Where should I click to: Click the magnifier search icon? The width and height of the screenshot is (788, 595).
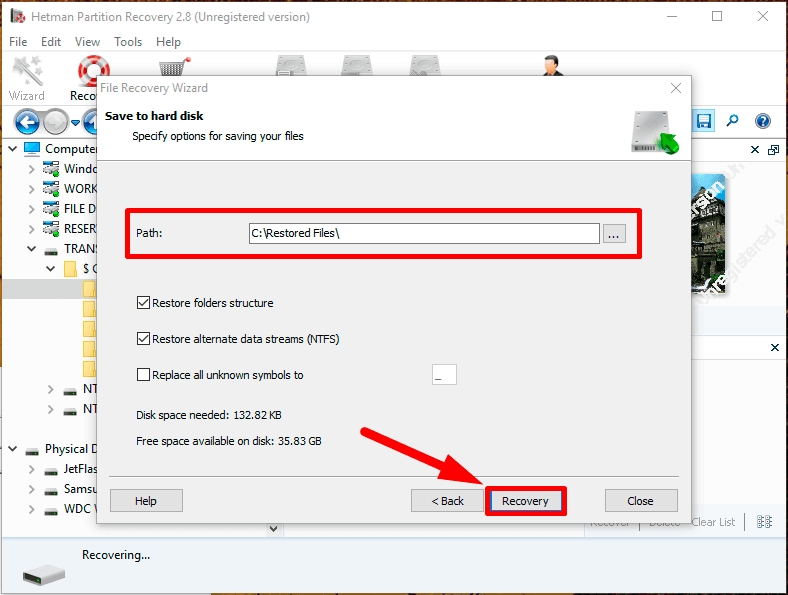click(x=733, y=121)
